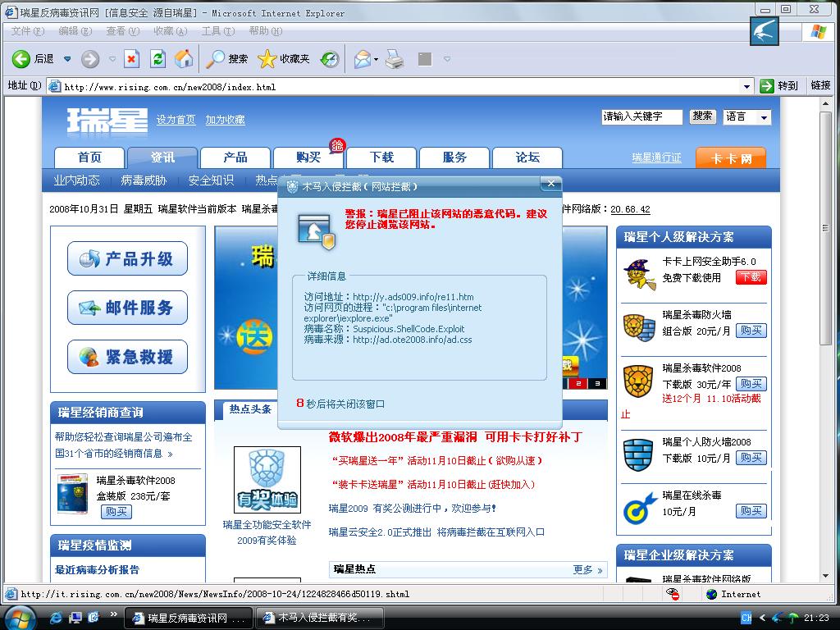
Task: Click the Mail envelope icon
Action: [363, 59]
